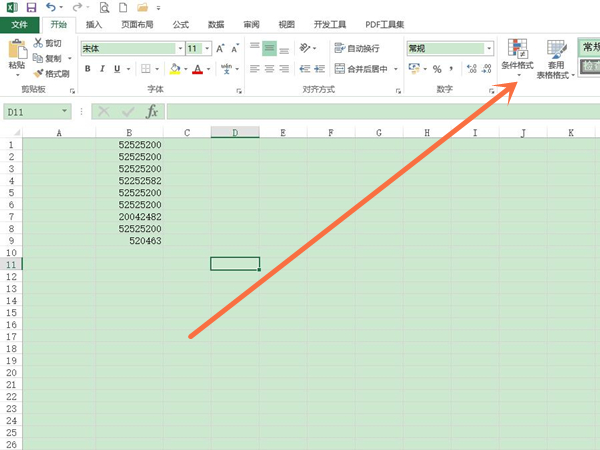Open number format dropdown 常规
This screenshot has height=450, width=600.
pos(489,49)
